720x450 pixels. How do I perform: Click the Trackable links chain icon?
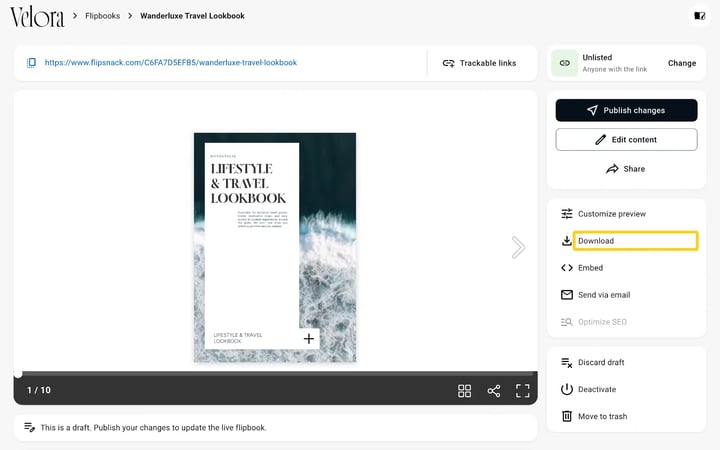coord(449,63)
